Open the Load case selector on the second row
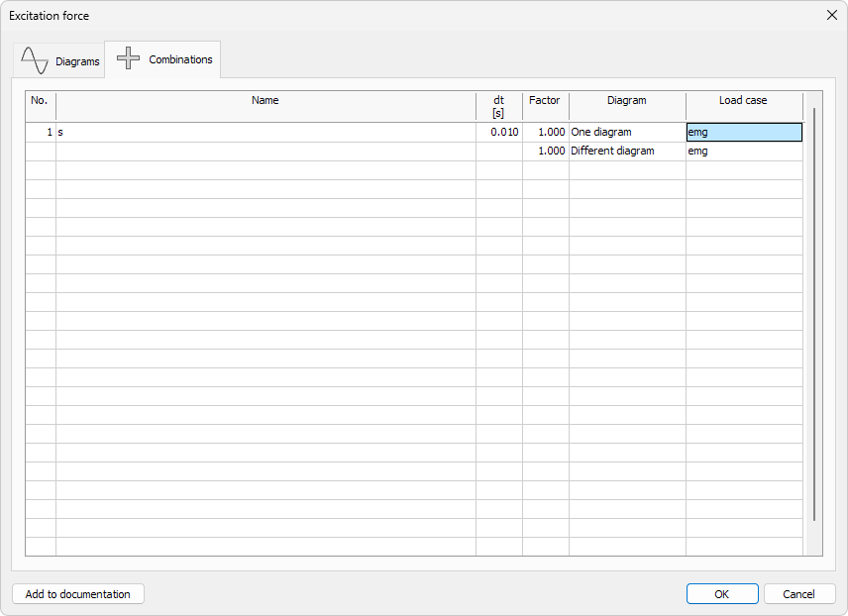This screenshot has width=848, height=616. pos(743,151)
